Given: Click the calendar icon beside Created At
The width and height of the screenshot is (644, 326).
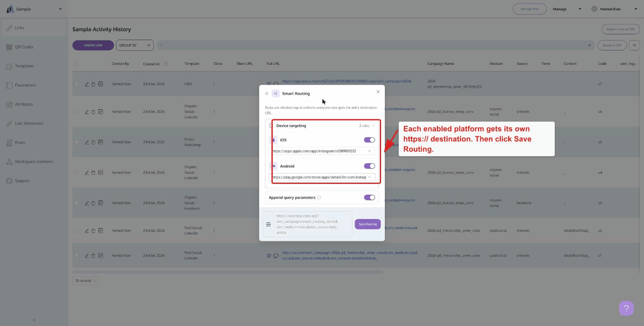Looking at the screenshot, I should 166,64.
